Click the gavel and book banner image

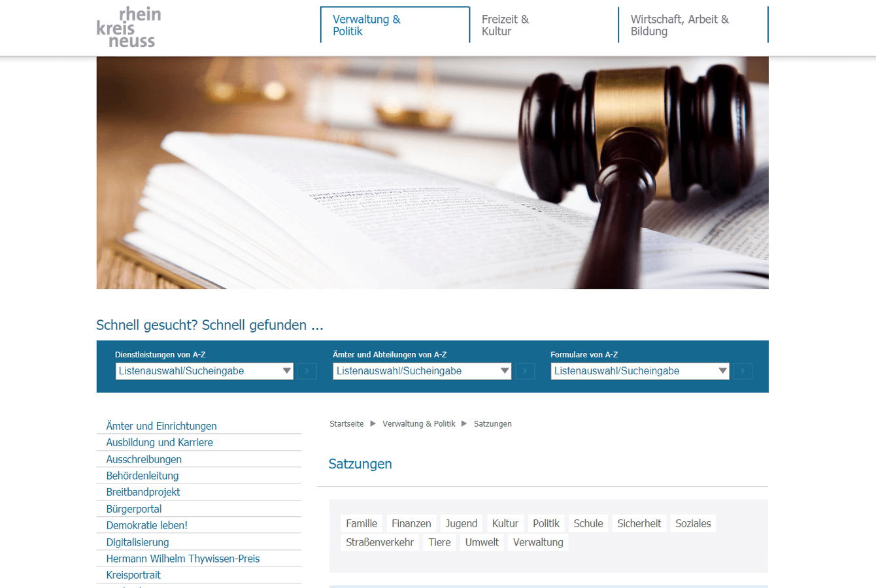pos(432,172)
